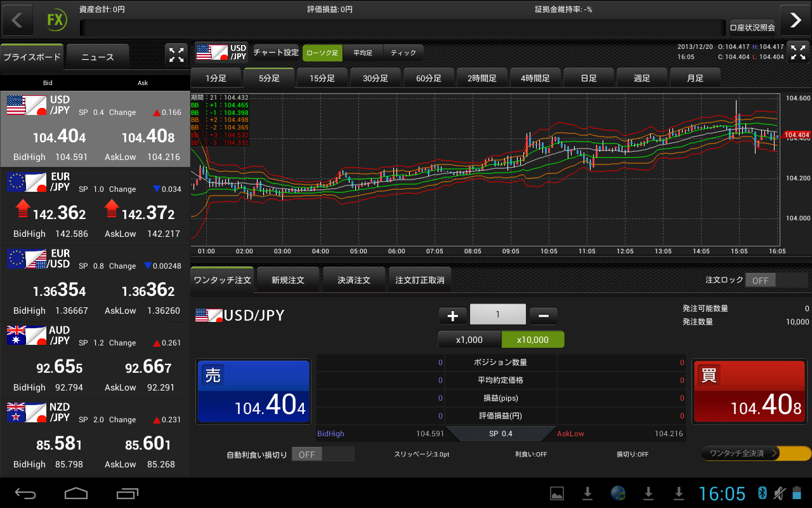The height and width of the screenshot is (508, 812).
Task: Select x1,000 lot multiplier
Action: click(x=469, y=340)
